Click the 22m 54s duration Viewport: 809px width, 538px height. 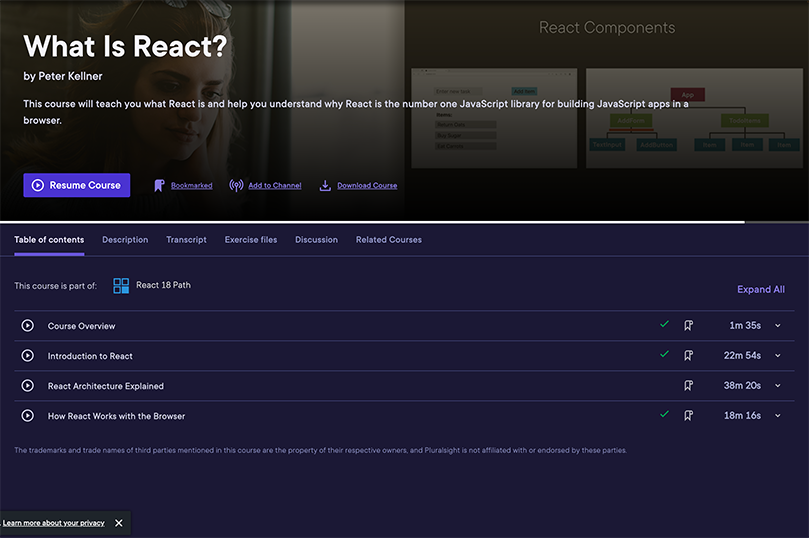tap(742, 355)
